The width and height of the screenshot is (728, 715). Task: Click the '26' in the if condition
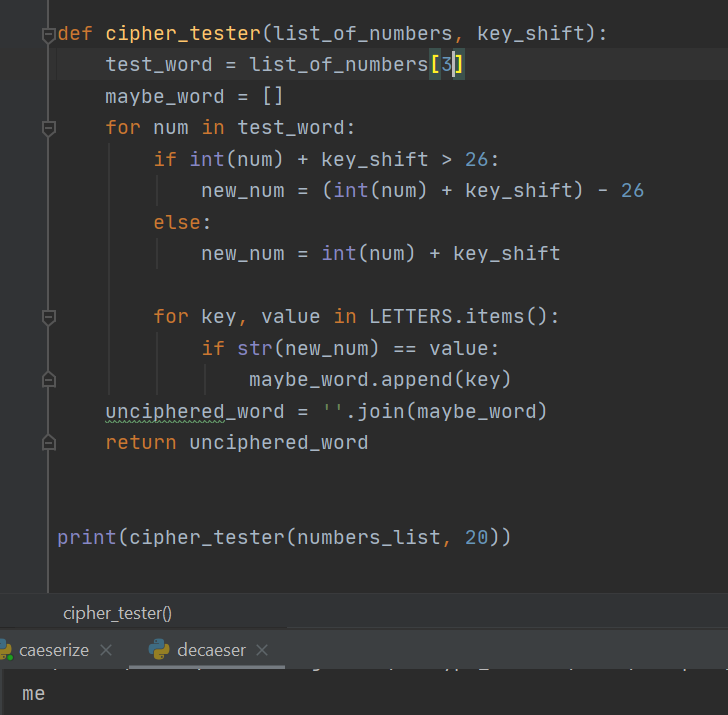[x=477, y=160]
